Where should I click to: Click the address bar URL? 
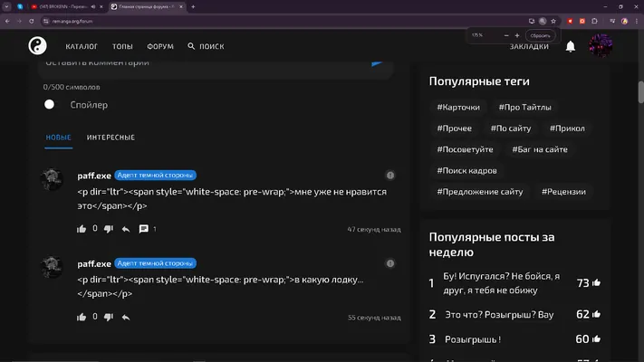[72, 22]
